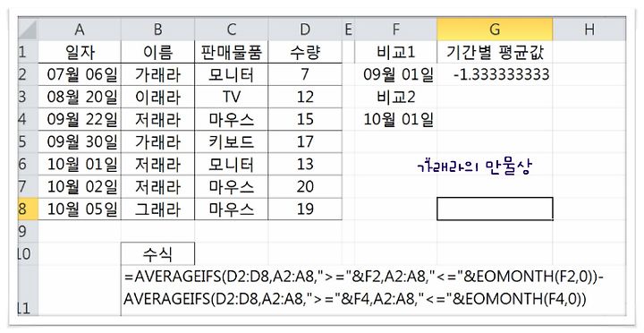Screen dimensions: 644x333
Task: Select quantity cell with value 13
Action: [305, 165]
